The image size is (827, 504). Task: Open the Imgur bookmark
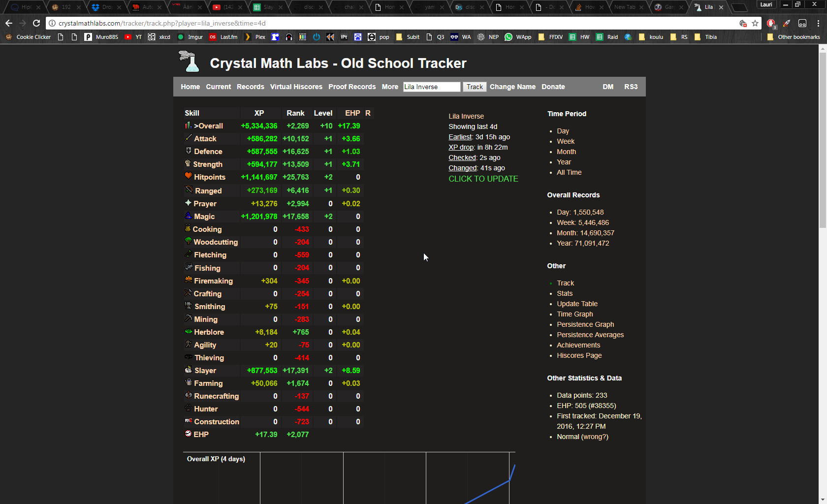coord(195,37)
